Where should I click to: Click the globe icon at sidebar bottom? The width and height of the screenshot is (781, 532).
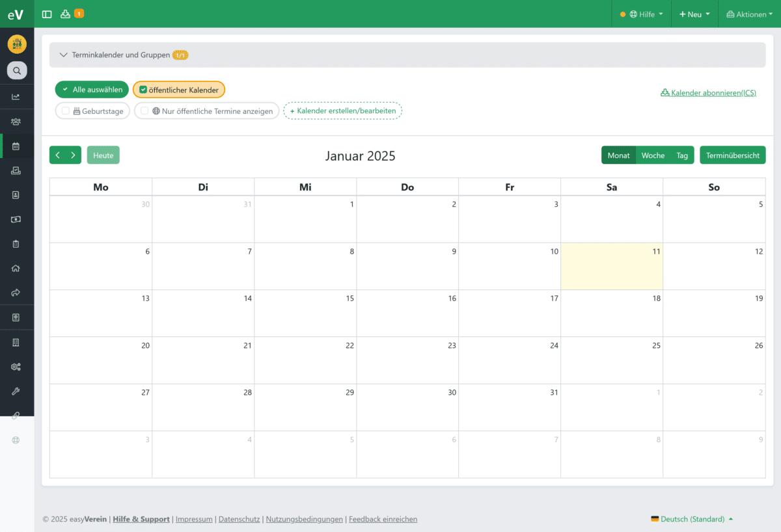(16, 440)
